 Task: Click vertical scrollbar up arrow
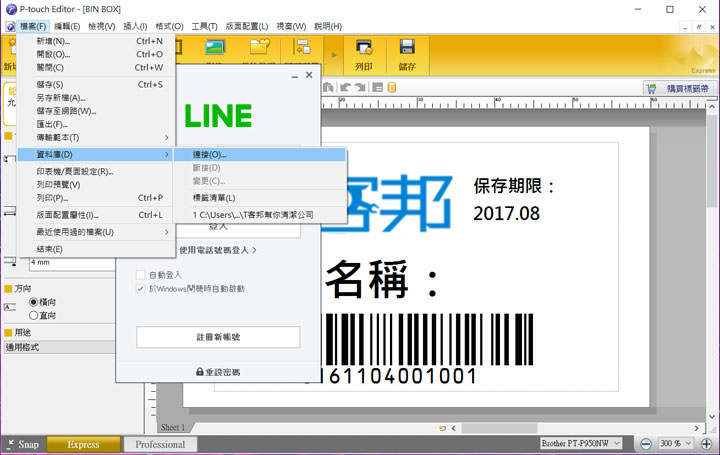coord(712,106)
